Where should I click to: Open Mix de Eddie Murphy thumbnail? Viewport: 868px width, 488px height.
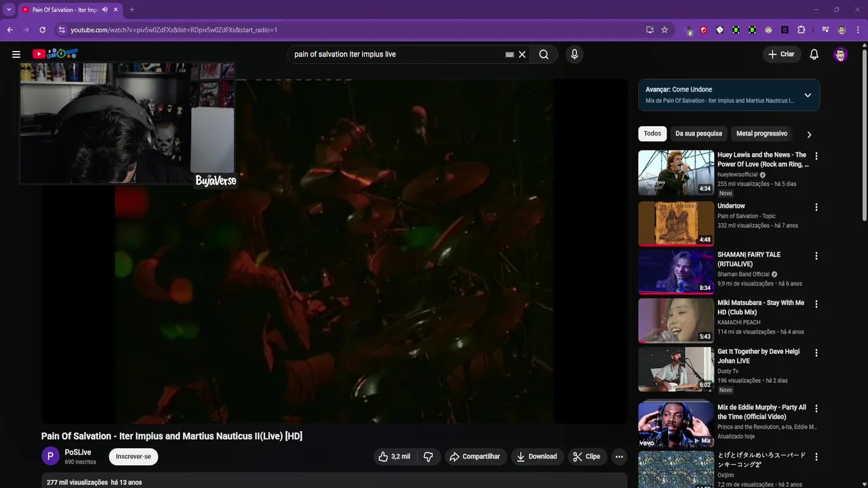tap(676, 425)
